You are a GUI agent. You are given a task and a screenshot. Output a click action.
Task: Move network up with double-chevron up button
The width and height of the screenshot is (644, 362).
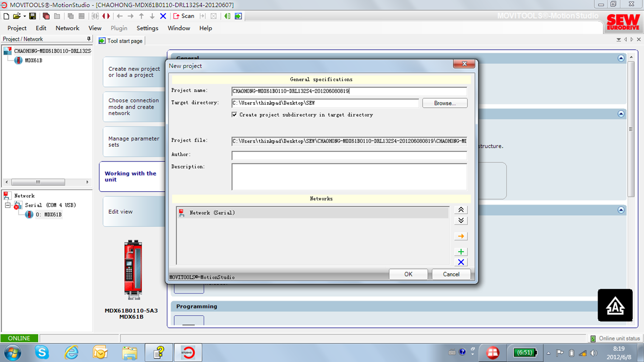(461, 210)
